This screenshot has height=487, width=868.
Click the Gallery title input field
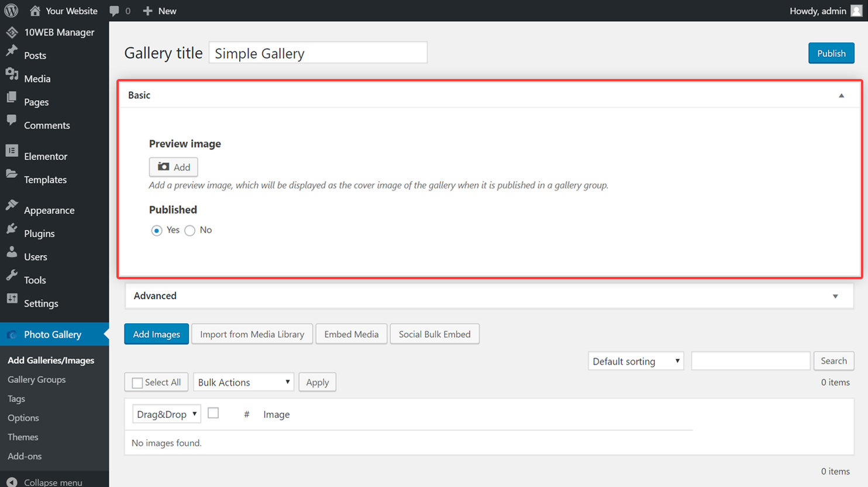318,53
